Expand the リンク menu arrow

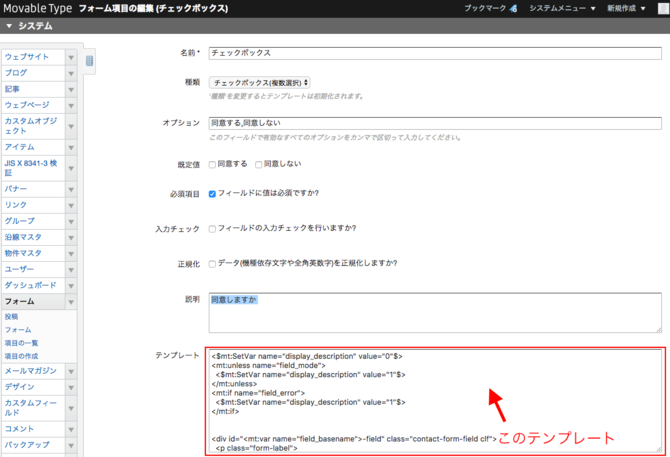pos(71,205)
